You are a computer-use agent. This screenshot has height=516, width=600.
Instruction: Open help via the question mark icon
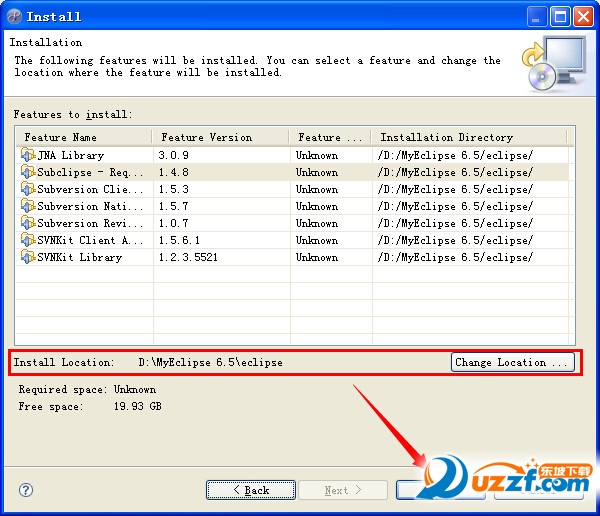26,490
